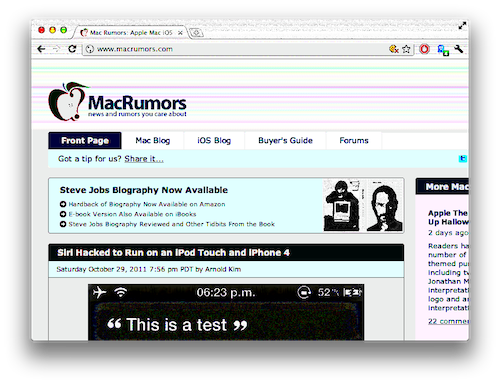Minimize the window with the yellow button
This screenshot has height=384, width=500.
click(52, 30)
